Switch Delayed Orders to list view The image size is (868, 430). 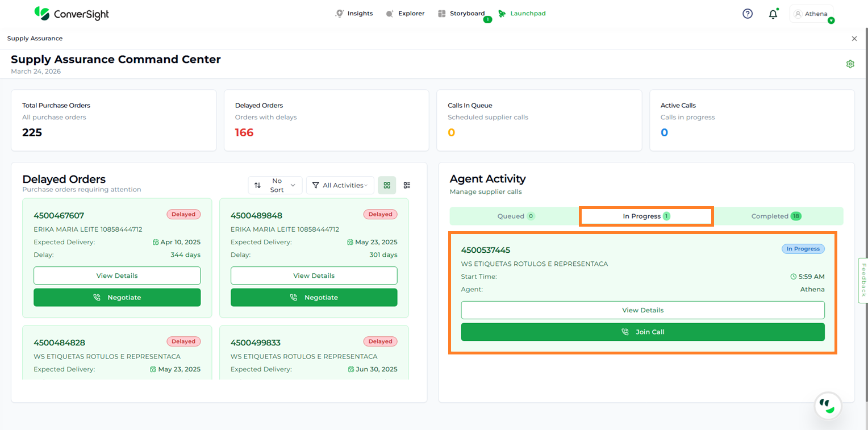pyautogui.click(x=407, y=185)
